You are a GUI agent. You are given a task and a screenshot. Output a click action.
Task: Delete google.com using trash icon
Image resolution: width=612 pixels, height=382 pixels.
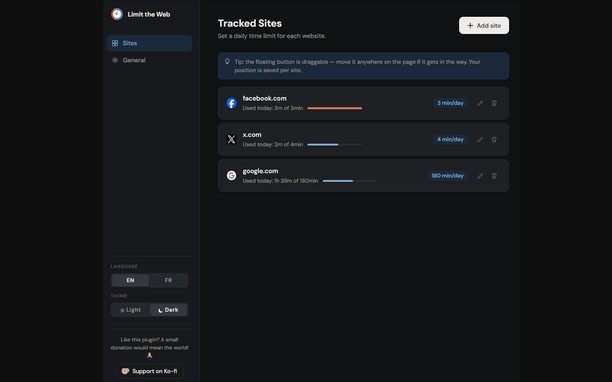point(494,176)
